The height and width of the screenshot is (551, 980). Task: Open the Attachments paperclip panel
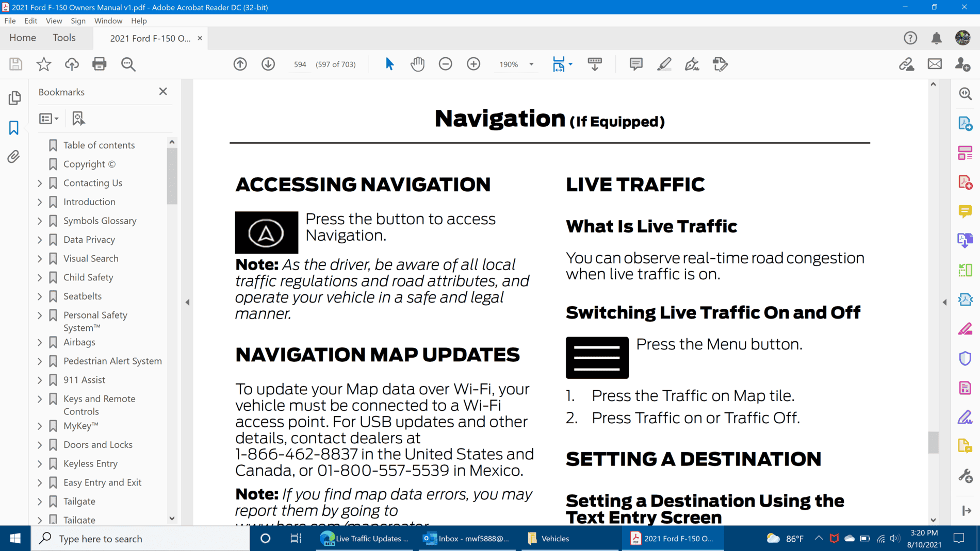click(14, 157)
